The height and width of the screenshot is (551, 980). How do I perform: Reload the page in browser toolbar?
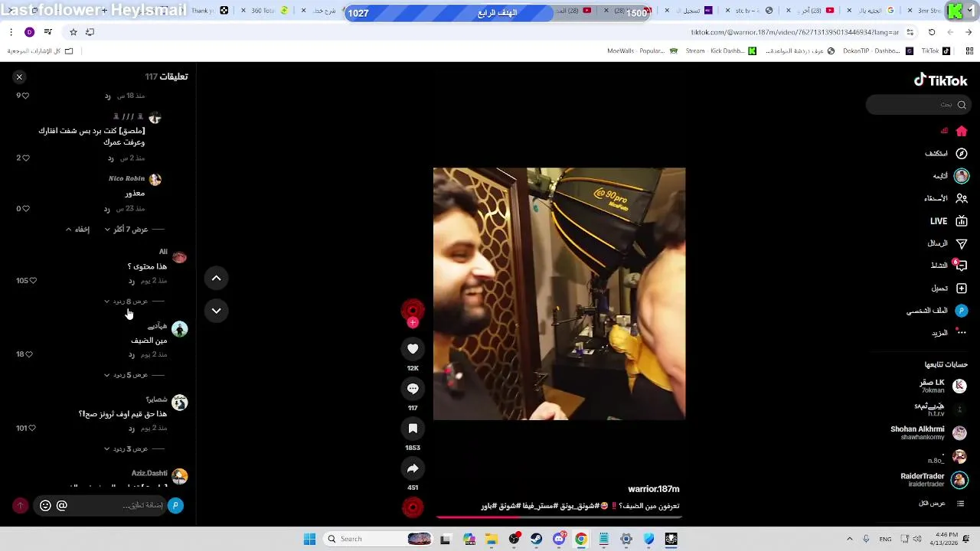(x=932, y=32)
